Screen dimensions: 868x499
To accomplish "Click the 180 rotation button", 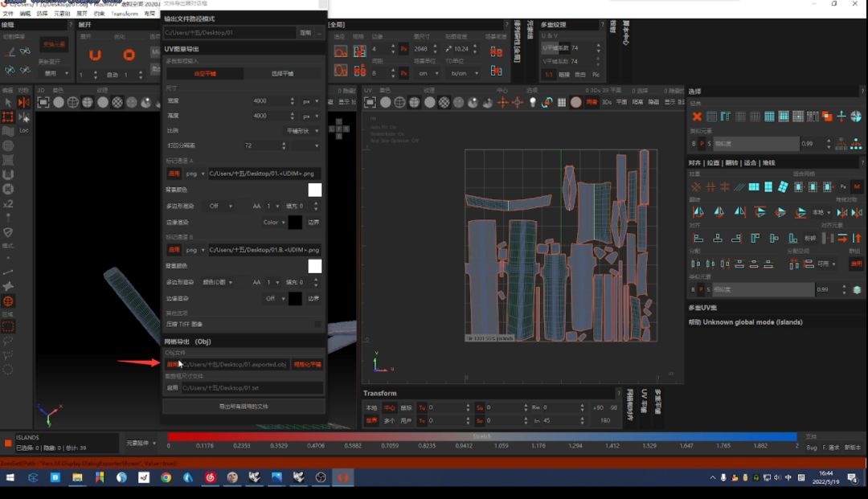I will pos(605,420).
